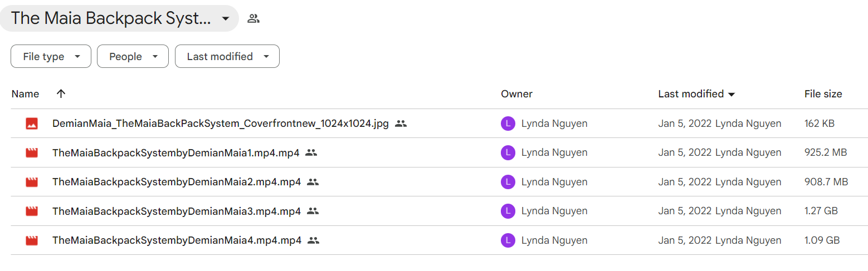Click the Jan 5, 2022 date in DemianMaia3 row
868x271 pixels.
click(685, 211)
